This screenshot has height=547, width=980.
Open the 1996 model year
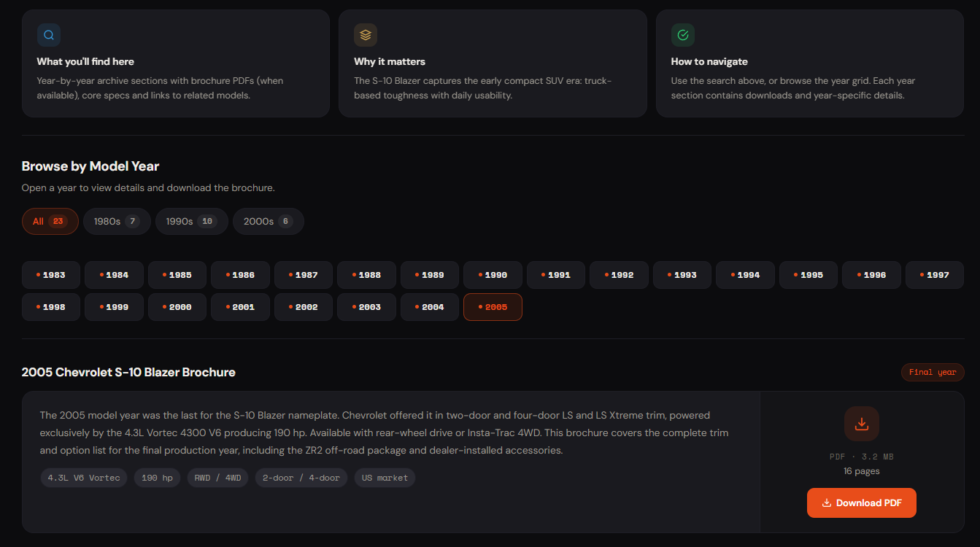pyautogui.click(x=871, y=275)
